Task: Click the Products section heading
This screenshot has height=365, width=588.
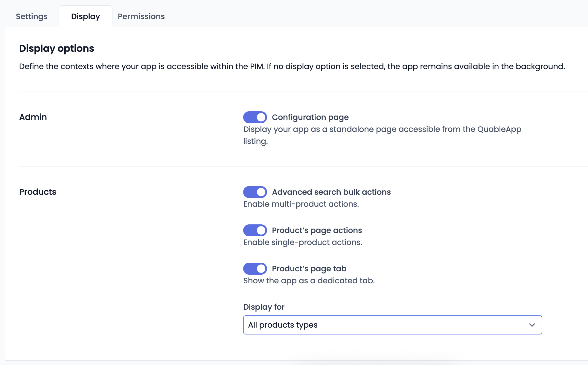Action: [38, 192]
